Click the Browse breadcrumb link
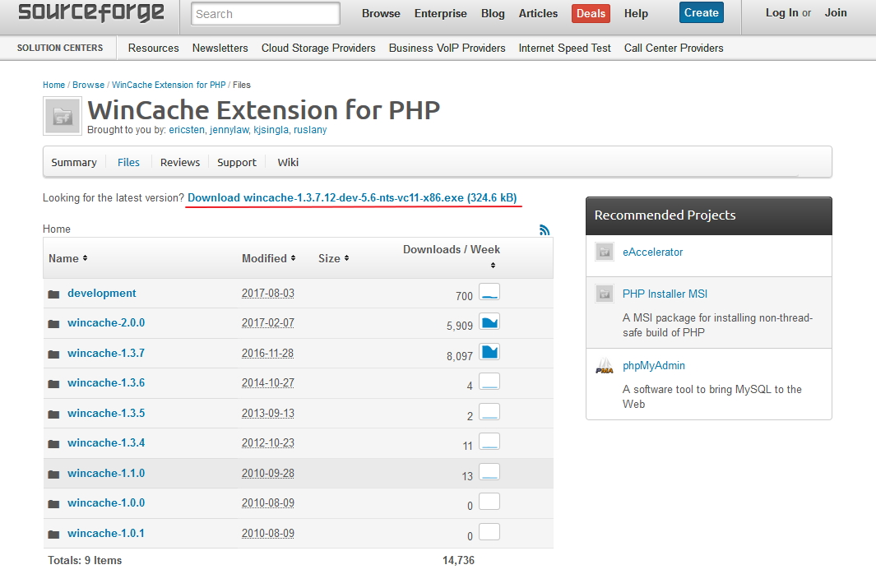Screen dimensions: 876x588 pyautogui.click(x=88, y=85)
